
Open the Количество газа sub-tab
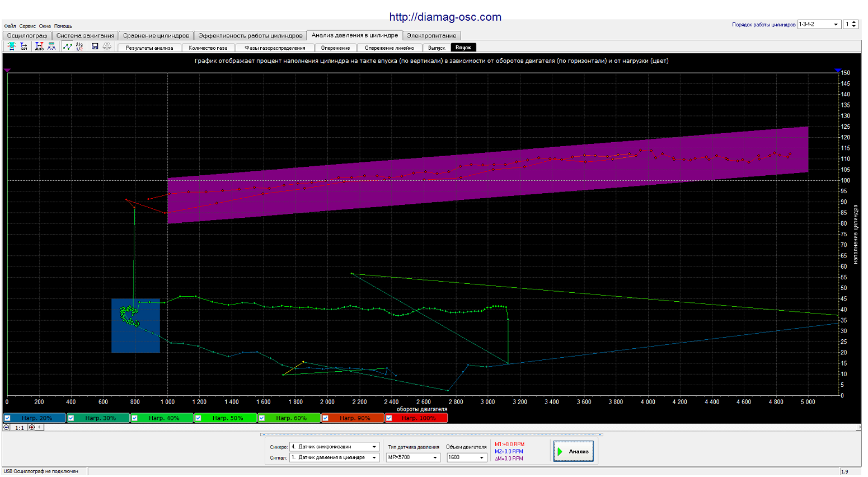[x=208, y=48]
